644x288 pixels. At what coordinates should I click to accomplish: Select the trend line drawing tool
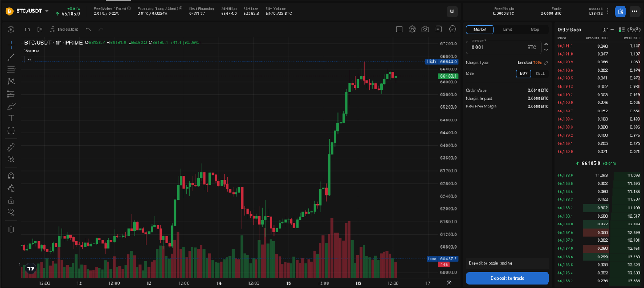(11, 56)
